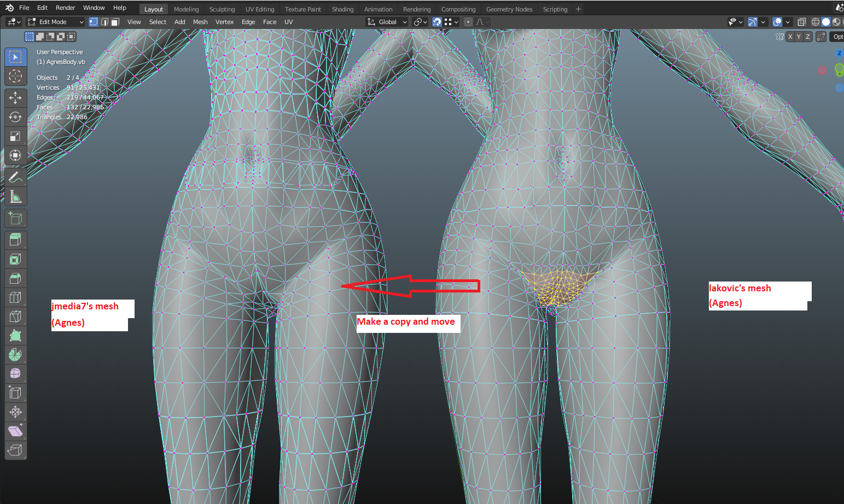Image resolution: width=844 pixels, height=504 pixels.
Task: Select the Knife tool
Action: 15,317
